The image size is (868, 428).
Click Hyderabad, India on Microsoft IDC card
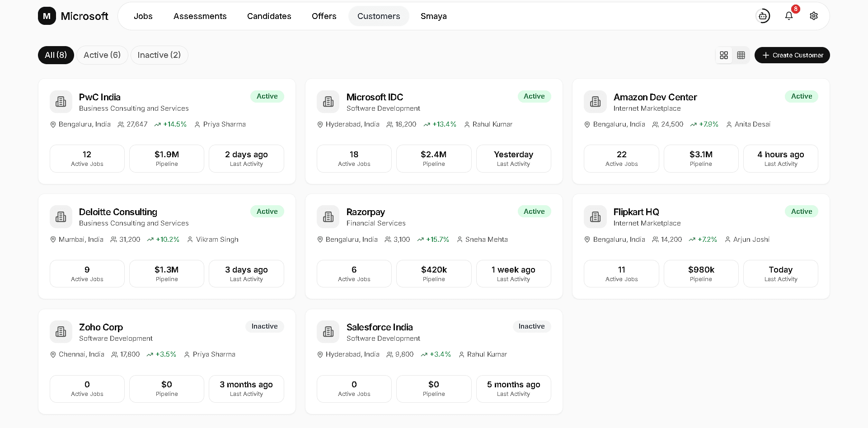[x=352, y=124]
